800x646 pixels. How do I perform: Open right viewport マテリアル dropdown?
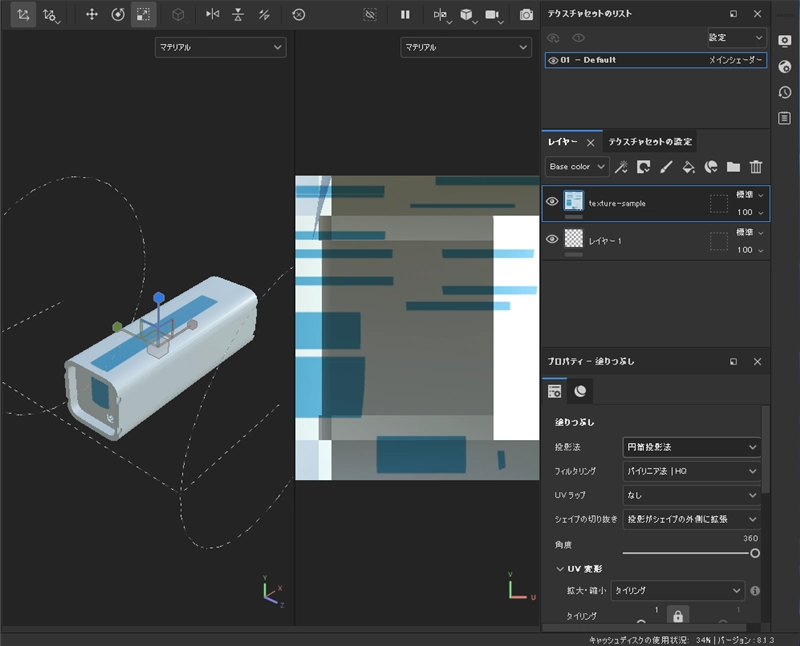(466, 47)
